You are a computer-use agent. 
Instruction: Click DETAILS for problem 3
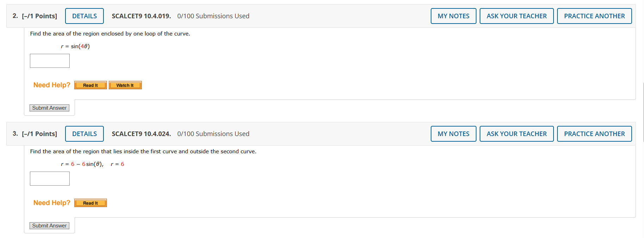pos(84,134)
